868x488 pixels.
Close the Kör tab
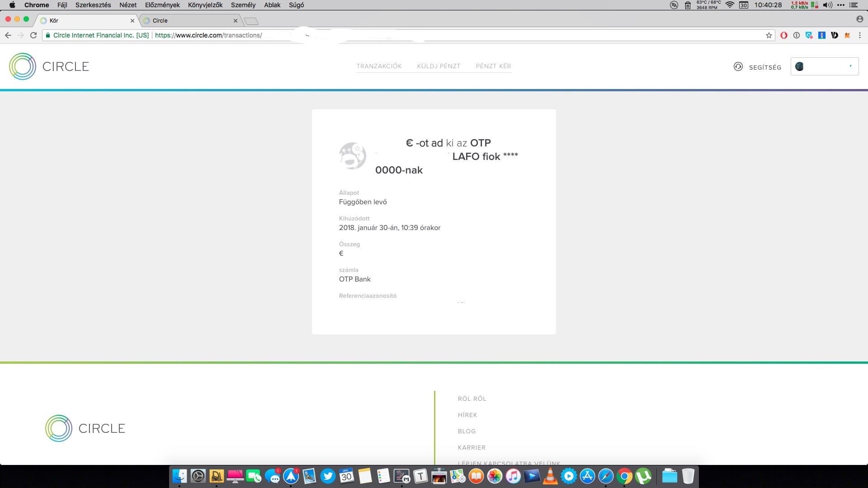point(132,21)
